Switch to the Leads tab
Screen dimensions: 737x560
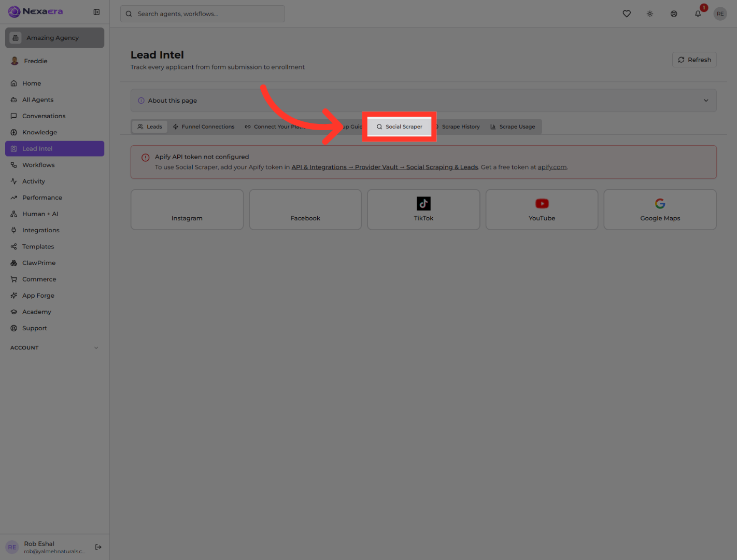150,127
